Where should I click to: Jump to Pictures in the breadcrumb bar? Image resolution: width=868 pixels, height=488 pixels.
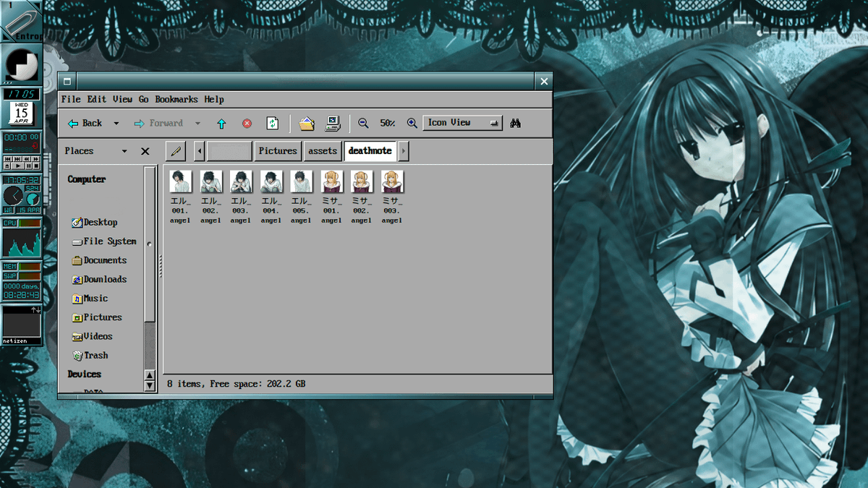click(277, 150)
